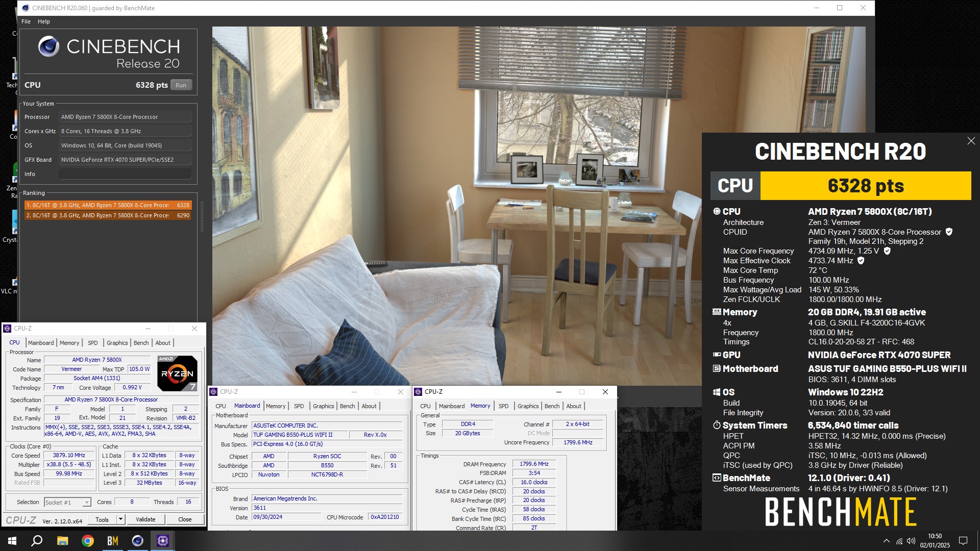
Task: Switch to CPU tab in middle CPU-Z window
Action: click(x=220, y=406)
